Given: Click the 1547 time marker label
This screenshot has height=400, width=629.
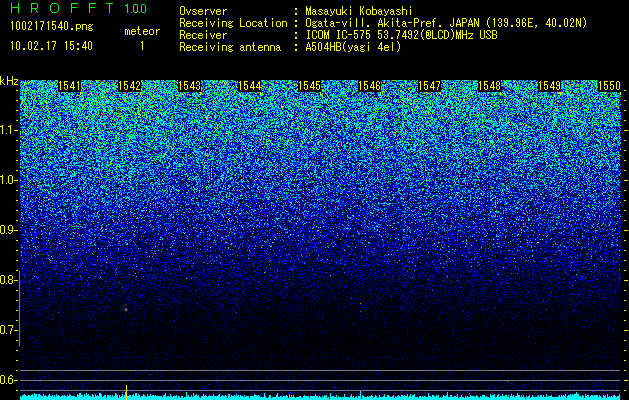Looking at the screenshot, I should (x=430, y=86).
